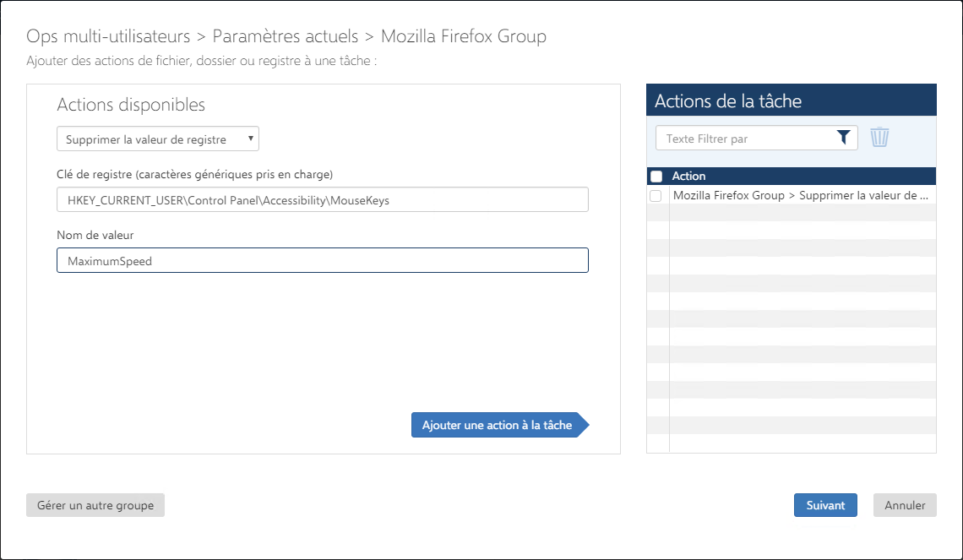The image size is (963, 560).
Task: Check the Mozilla Firefox Group action row checkbox
Action: (656, 195)
